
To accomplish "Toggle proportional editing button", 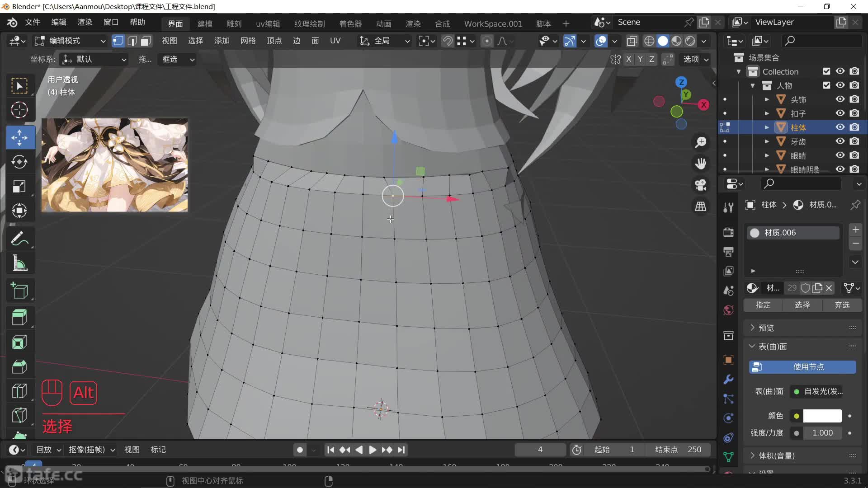I will click(487, 41).
